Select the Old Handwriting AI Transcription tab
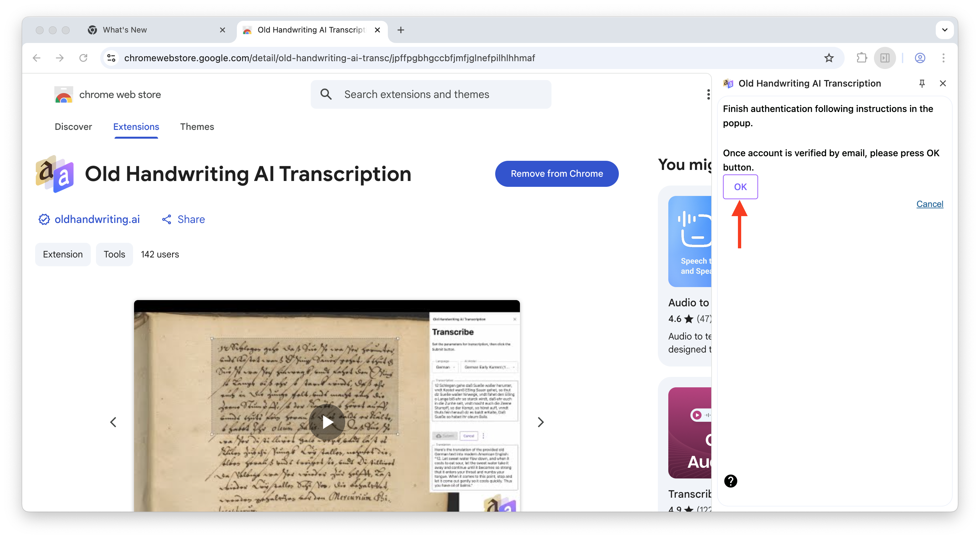Viewport: 980px width, 539px height. [312, 30]
